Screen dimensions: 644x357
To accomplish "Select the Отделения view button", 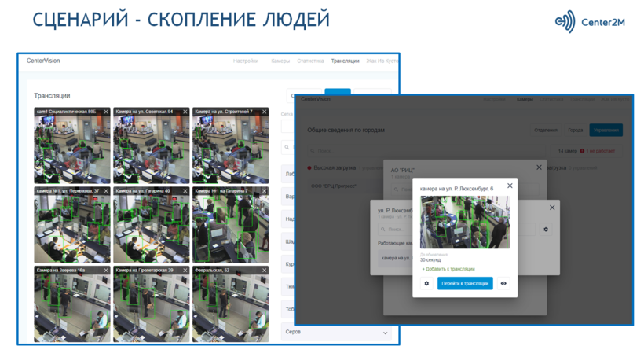I will (546, 130).
